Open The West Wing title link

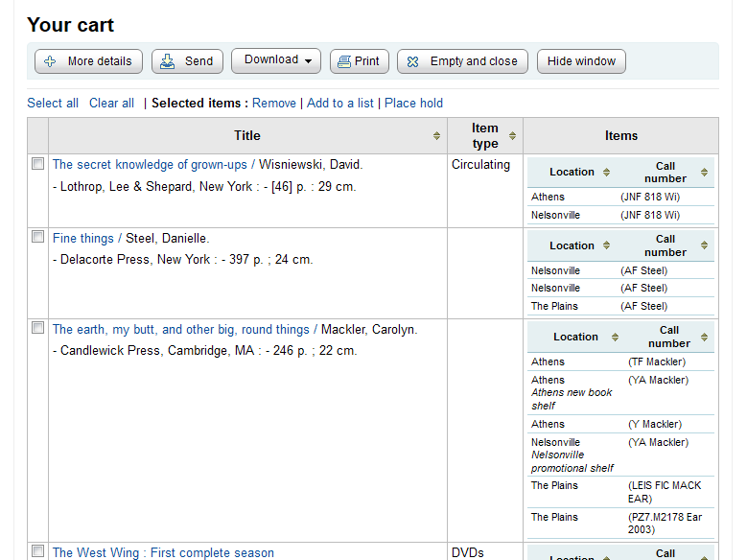[163, 552]
